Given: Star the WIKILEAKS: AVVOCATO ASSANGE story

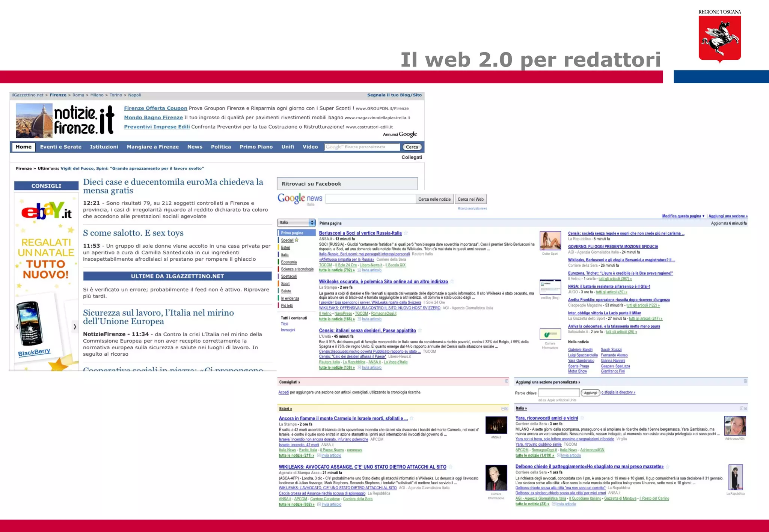Looking at the screenshot, I should pos(451,467).
